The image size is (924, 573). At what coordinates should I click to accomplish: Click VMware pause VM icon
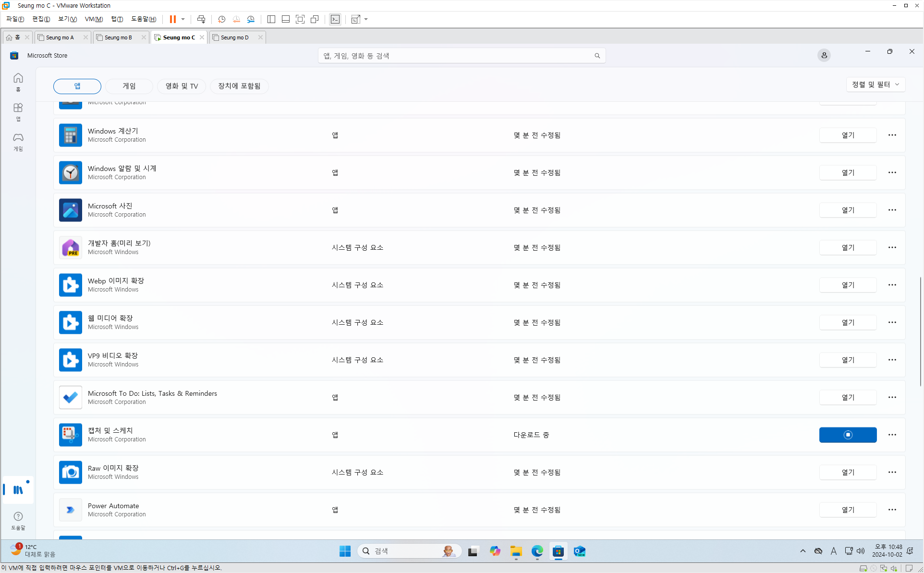172,19
